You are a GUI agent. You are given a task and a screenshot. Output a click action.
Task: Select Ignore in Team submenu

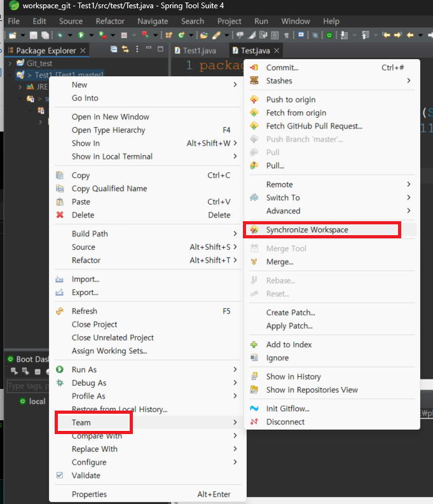tap(331, 358)
